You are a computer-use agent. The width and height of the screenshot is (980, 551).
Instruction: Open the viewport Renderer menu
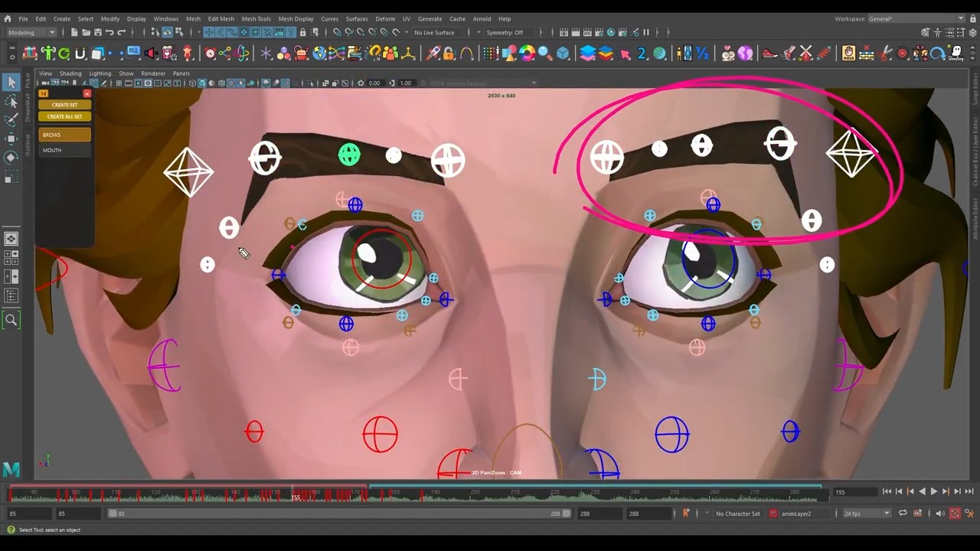[x=153, y=73]
